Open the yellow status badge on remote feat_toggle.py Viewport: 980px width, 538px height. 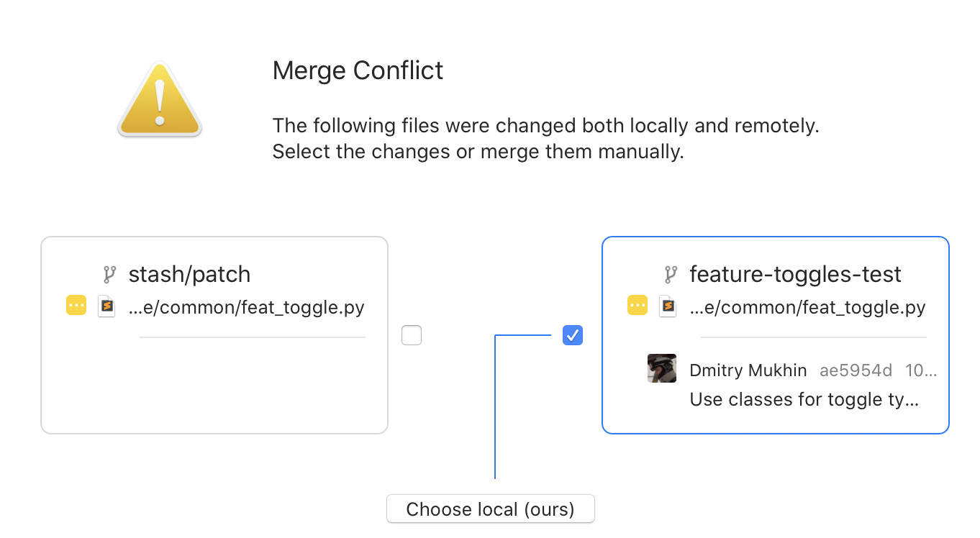(x=637, y=305)
